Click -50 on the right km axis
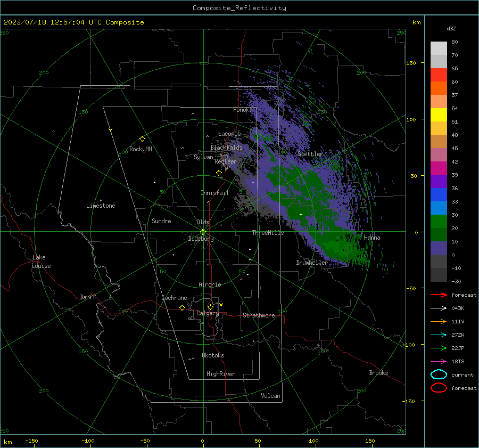This screenshot has width=479, height=448. click(410, 288)
